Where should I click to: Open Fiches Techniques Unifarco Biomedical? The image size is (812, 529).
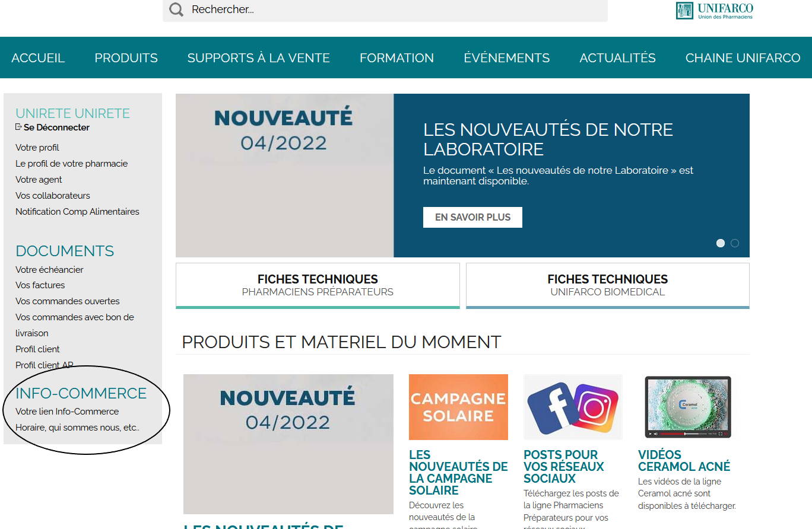click(x=608, y=286)
